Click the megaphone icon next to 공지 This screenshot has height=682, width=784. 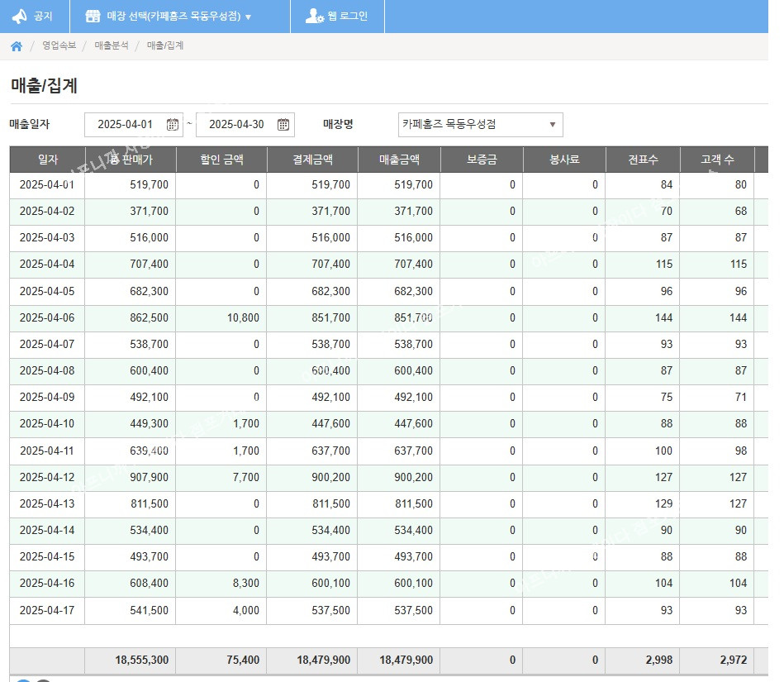click(x=19, y=16)
